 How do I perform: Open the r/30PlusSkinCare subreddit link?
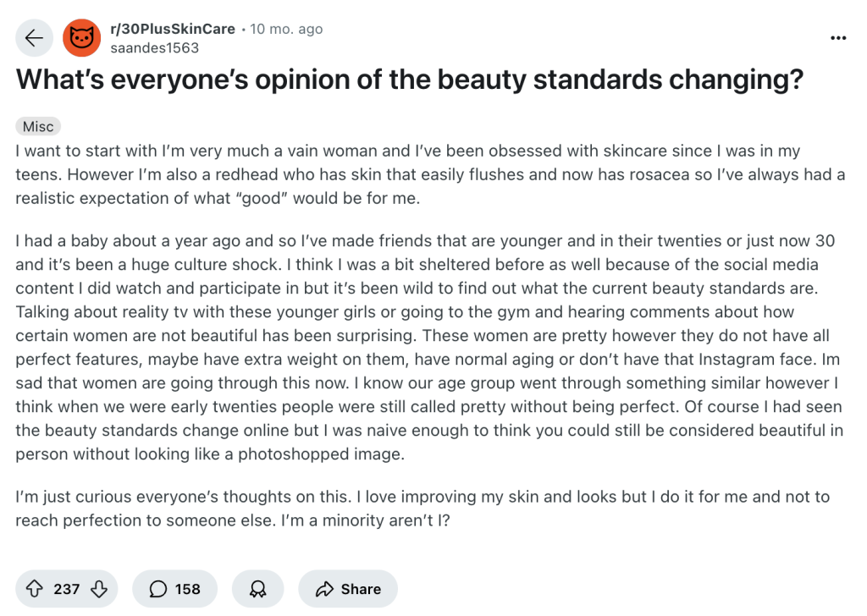click(173, 30)
